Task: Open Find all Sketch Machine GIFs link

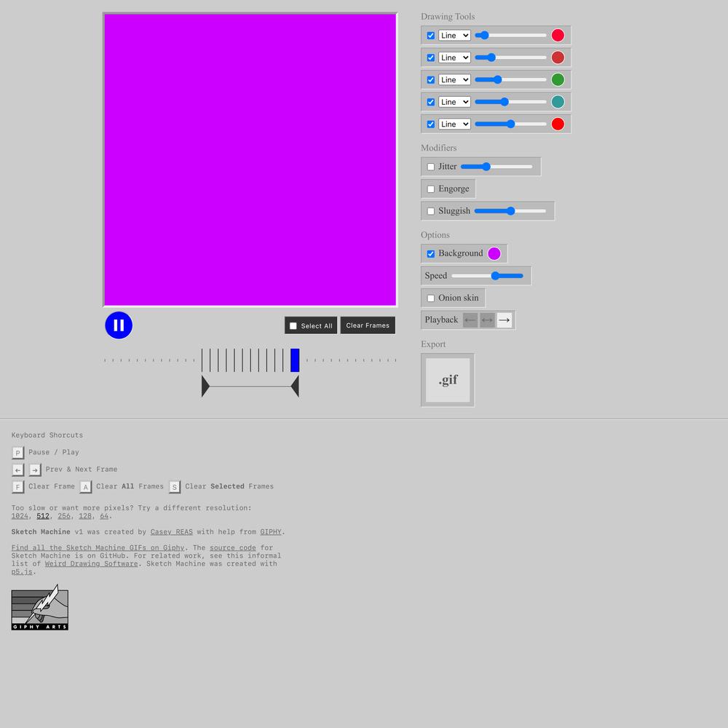Action: tap(98, 548)
